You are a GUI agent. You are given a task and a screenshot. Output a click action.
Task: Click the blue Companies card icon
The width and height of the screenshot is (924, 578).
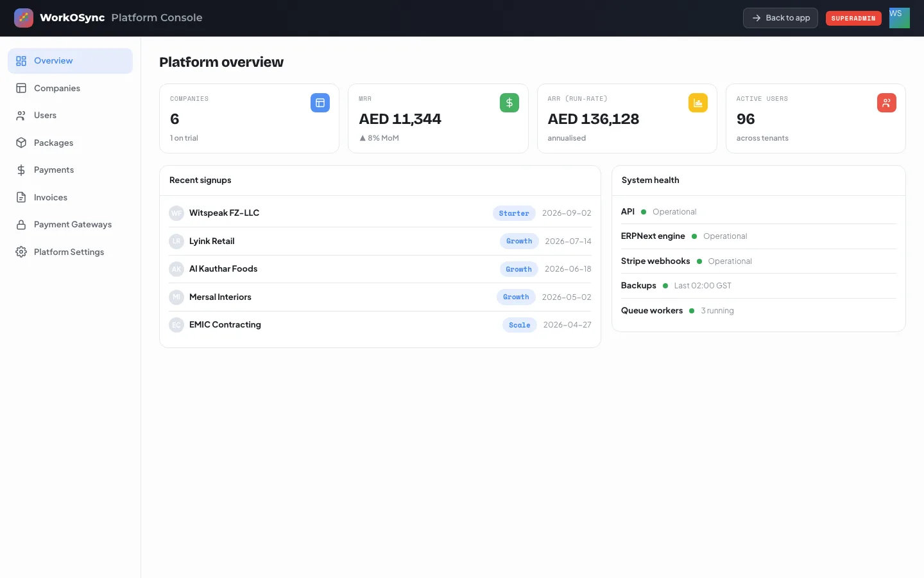click(320, 103)
